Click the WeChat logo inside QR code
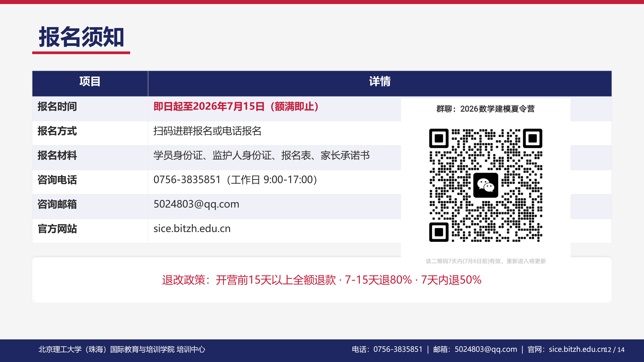Viewport: 644px width, 362px height. (486, 185)
